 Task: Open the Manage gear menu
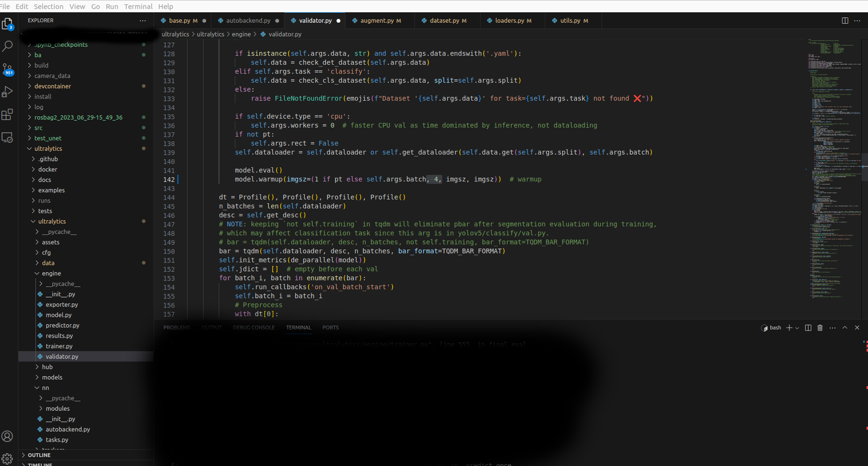[8, 458]
